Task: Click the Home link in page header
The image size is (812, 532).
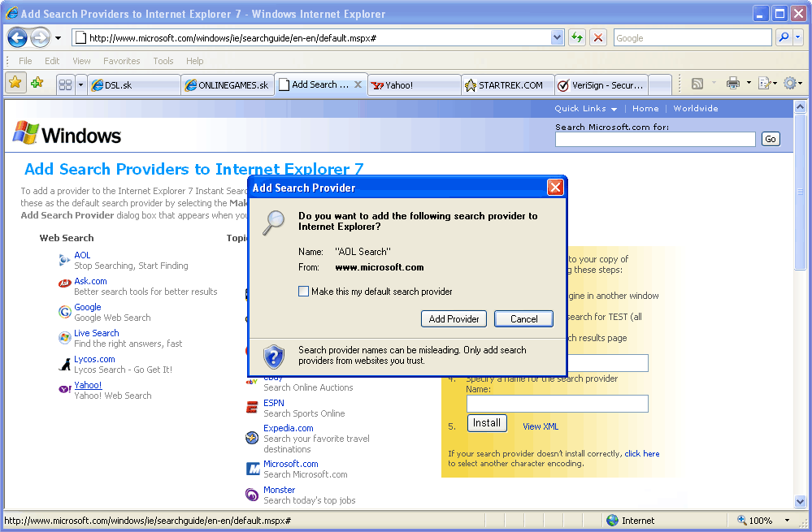Action: pyautogui.click(x=645, y=108)
